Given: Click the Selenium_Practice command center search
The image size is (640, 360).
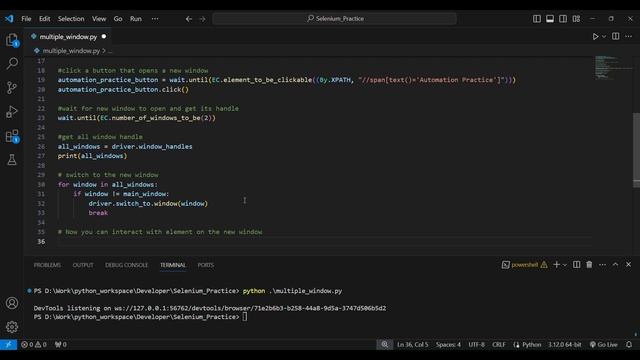Looking at the screenshot, I should pyautogui.click(x=334, y=19).
